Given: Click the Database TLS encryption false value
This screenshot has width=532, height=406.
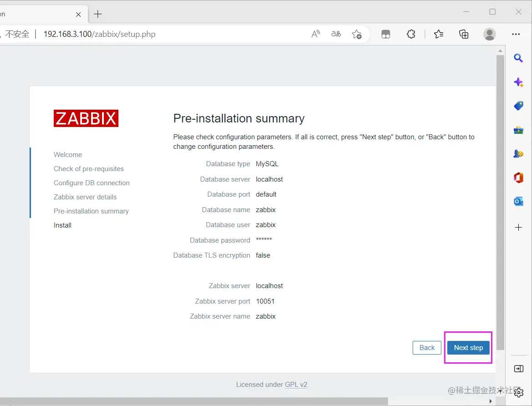Looking at the screenshot, I should pyautogui.click(x=263, y=255).
